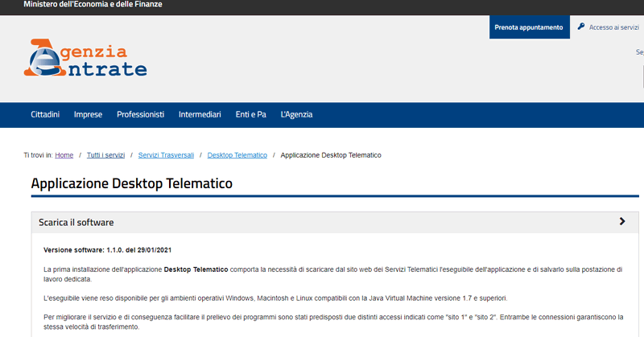Click the Ministero dell'Economia e delle Finanze text

pos(93,5)
